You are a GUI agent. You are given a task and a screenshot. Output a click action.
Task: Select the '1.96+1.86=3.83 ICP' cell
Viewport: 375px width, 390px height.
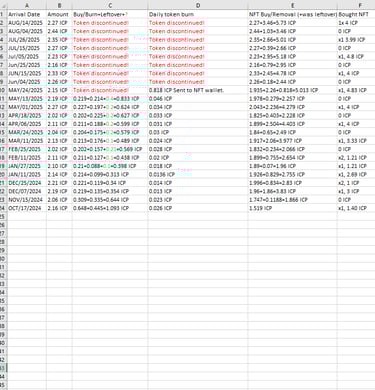point(293,191)
